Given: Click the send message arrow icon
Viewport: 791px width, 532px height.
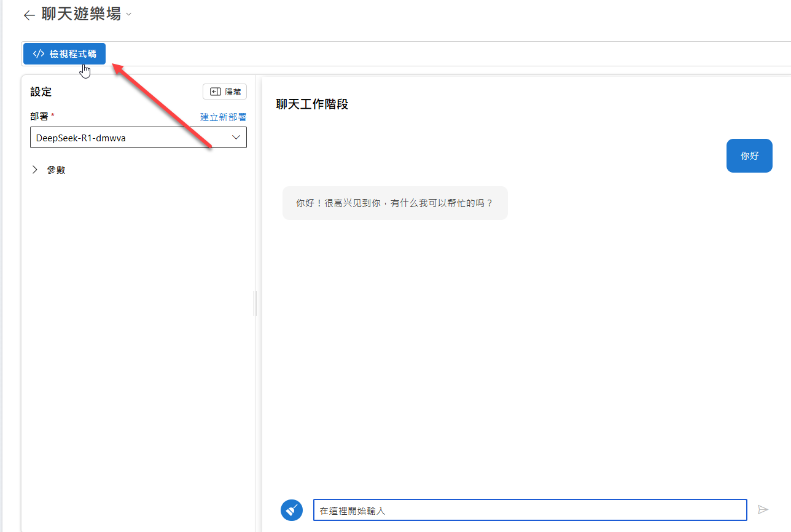Looking at the screenshot, I should [x=763, y=510].
